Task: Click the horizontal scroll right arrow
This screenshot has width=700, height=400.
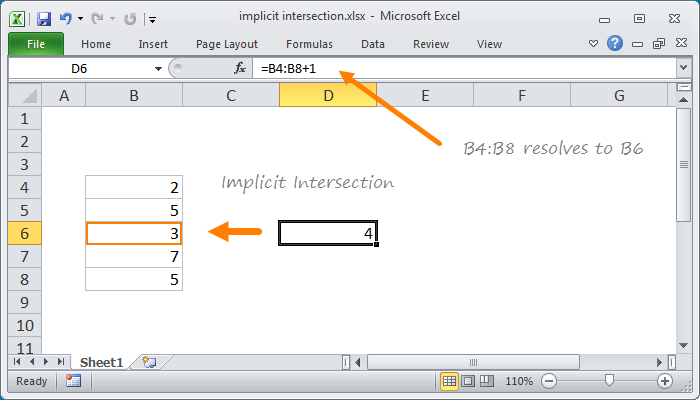Action: 659,362
